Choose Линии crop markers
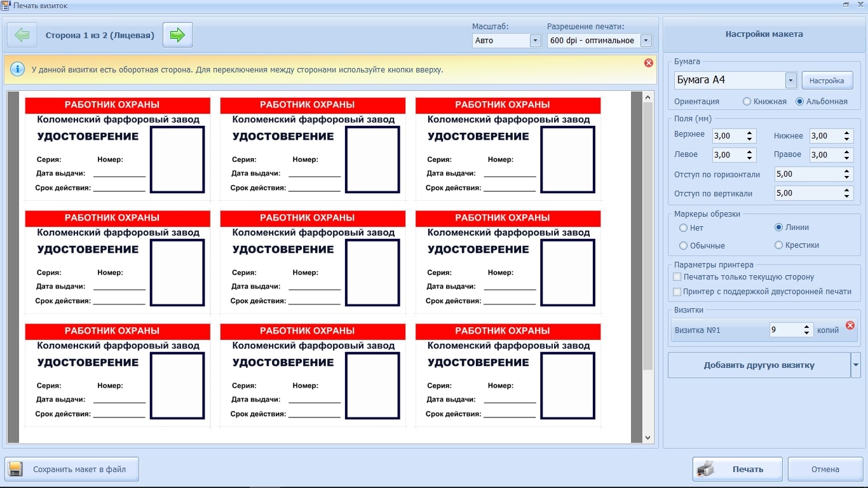The image size is (868, 488). 792,227
